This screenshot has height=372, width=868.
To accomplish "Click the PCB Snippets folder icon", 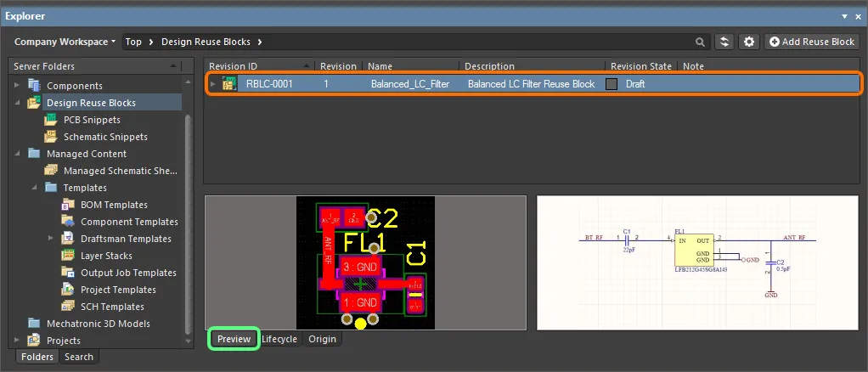I will [x=51, y=120].
